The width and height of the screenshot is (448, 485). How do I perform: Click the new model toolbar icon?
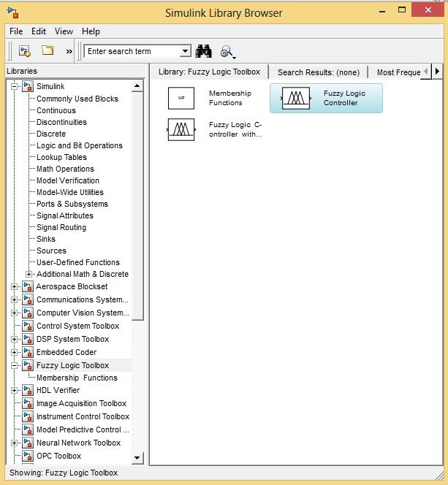coord(24,50)
